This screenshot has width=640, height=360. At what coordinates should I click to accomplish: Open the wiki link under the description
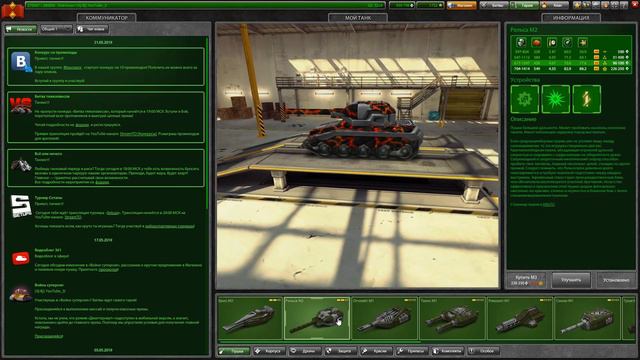[549, 204]
